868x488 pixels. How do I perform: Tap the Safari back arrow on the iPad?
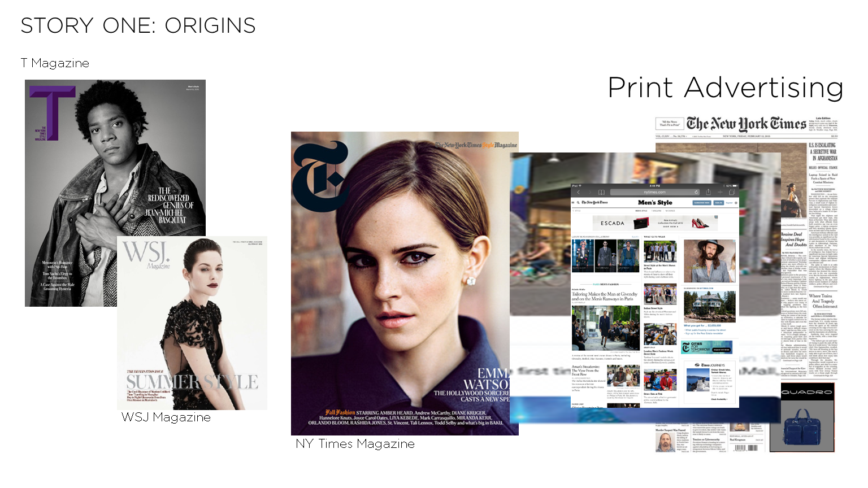579,192
